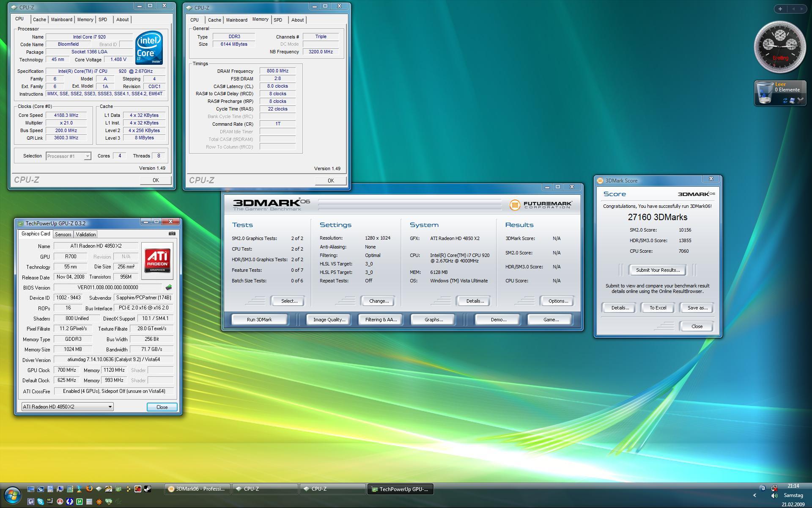Open the SPD tab in the Memory CPU-Z window
The height and width of the screenshot is (508, 812).
tap(278, 20)
